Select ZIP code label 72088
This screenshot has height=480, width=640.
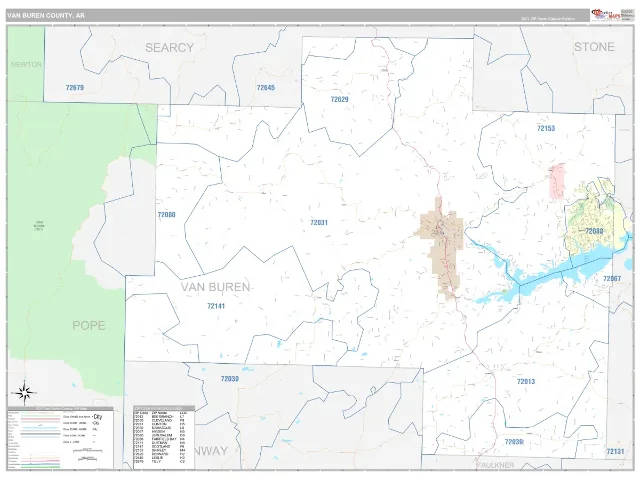click(594, 231)
